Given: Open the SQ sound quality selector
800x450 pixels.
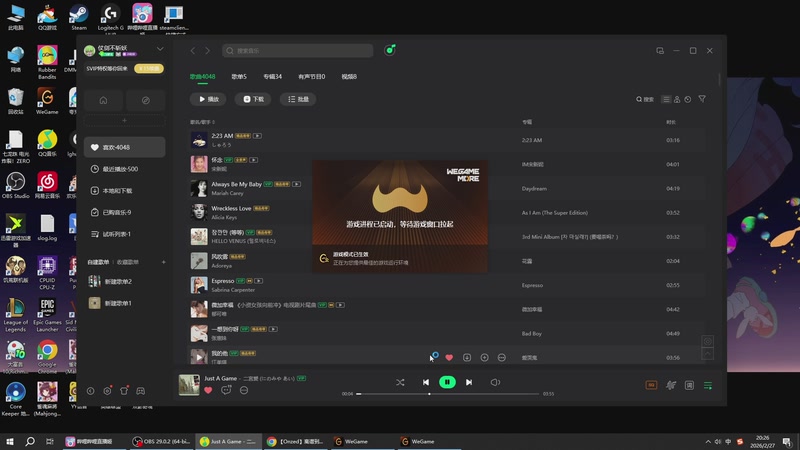Looking at the screenshot, I should coord(651,385).
